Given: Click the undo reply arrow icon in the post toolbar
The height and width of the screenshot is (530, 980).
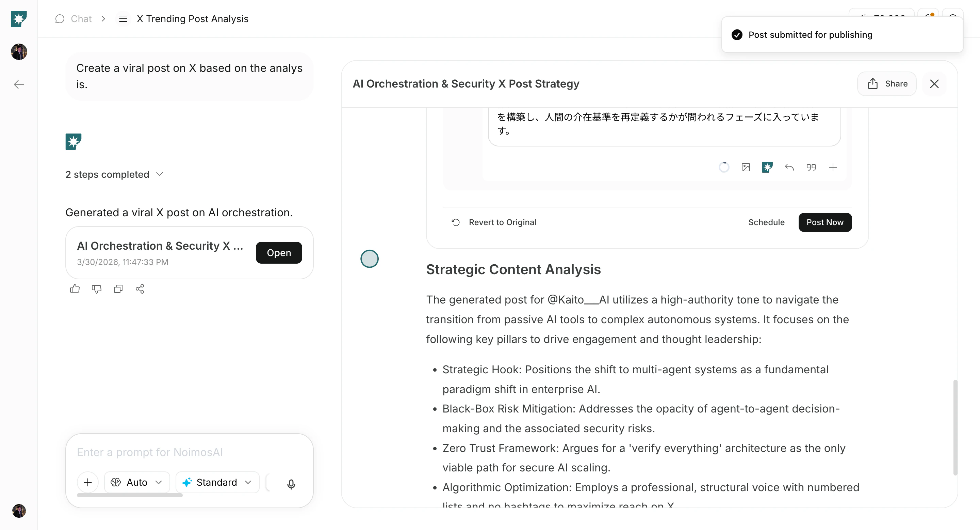Looking at the screenshot, I should click(x=789, y=167).
